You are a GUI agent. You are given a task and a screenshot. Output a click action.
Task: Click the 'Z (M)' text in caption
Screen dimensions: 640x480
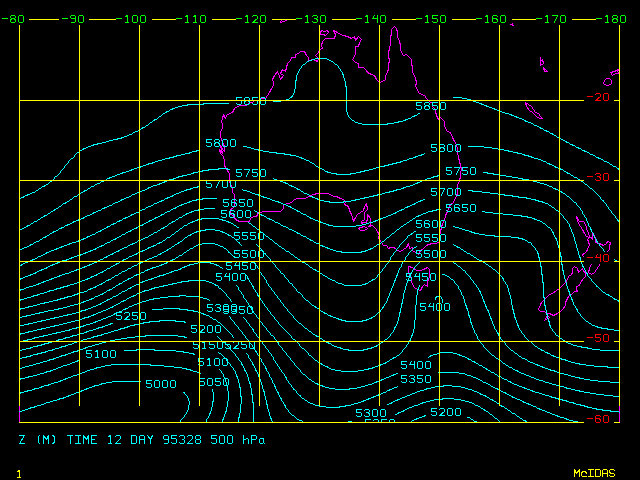click(38, 439)
